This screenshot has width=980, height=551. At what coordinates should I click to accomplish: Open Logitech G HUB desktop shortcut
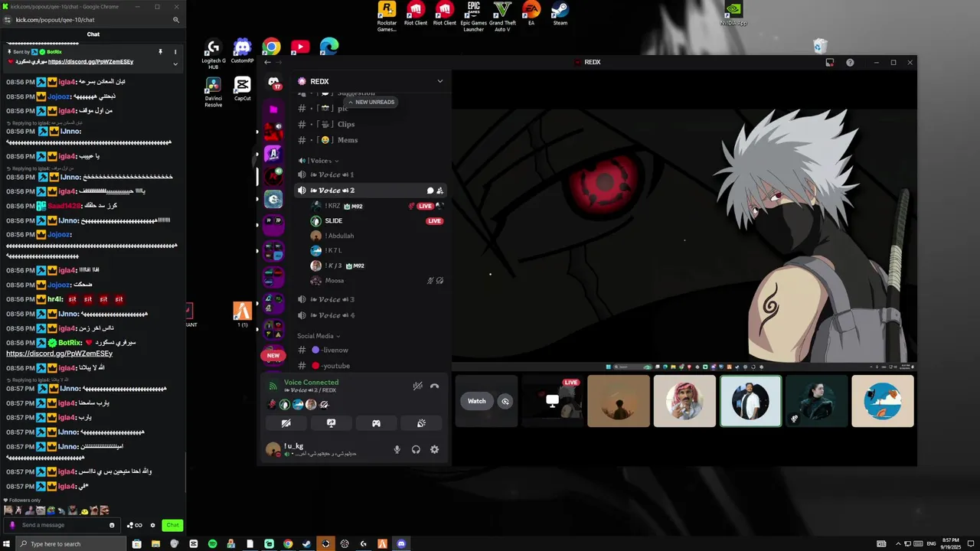click(214, 54)
